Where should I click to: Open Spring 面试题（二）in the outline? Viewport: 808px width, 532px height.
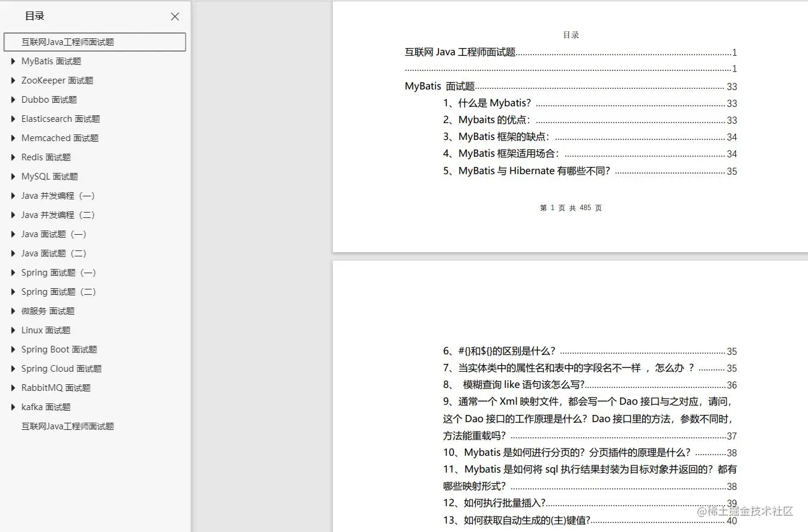pos(59,292)
